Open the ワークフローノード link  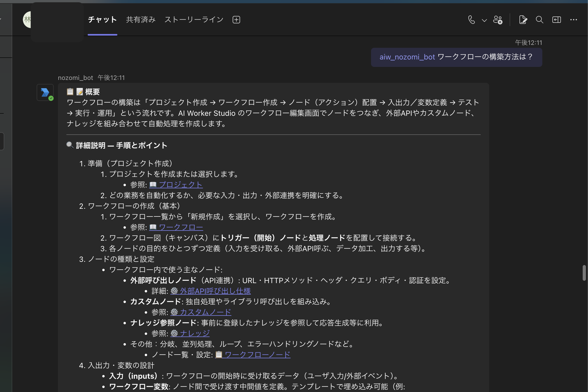(257, 355)
